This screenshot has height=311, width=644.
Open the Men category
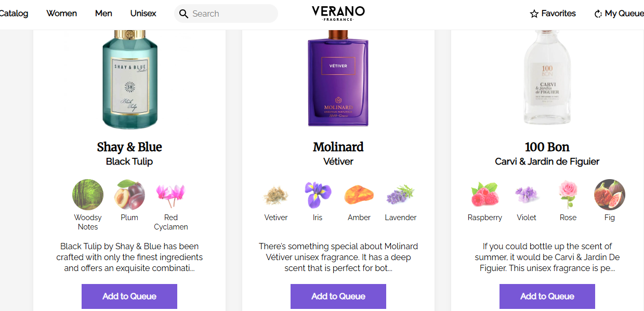click(x=103, y=13)
